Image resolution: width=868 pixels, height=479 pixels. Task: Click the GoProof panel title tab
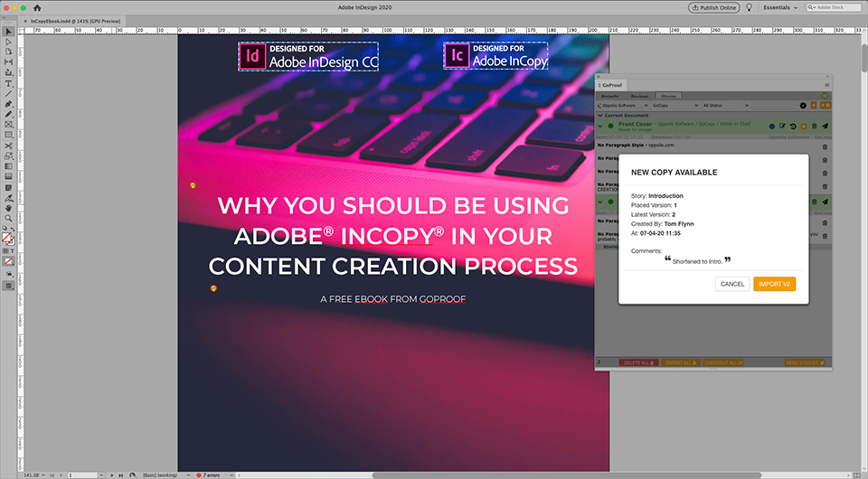(x=611, y=85)
